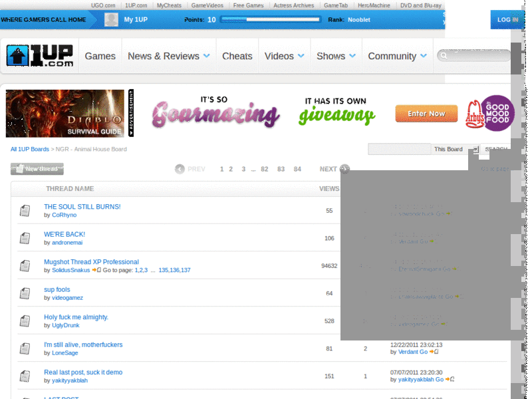532x399 pixels.
Task: Open MyCheats network link
Action: pyautogui.click(x=169, y=5)
